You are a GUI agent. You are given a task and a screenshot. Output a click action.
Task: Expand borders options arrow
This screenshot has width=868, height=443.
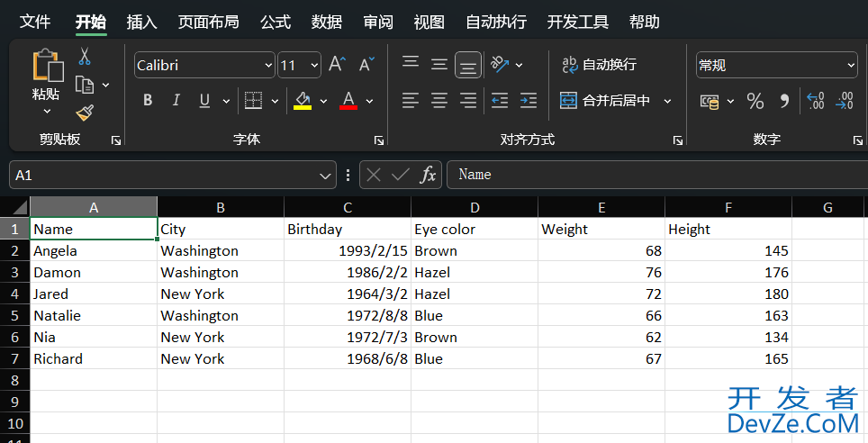(x=275, y=101)
